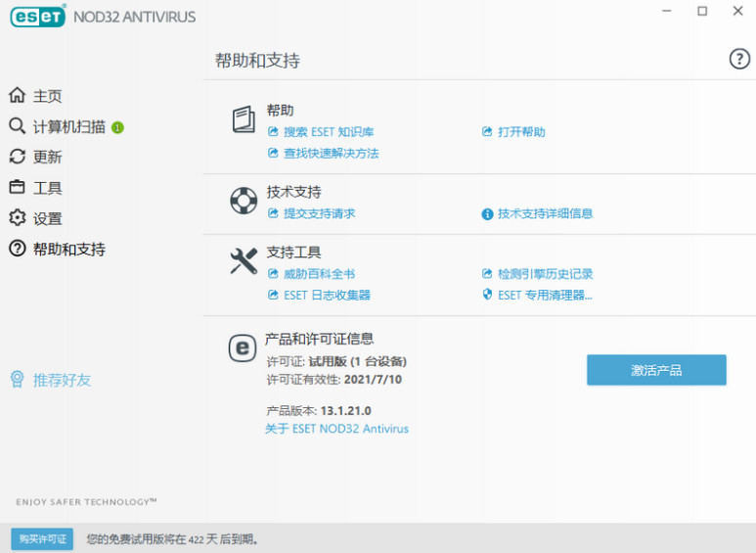Click the home icon beside 主页
This screenshot has width=756, height=553.
[17, 95]
